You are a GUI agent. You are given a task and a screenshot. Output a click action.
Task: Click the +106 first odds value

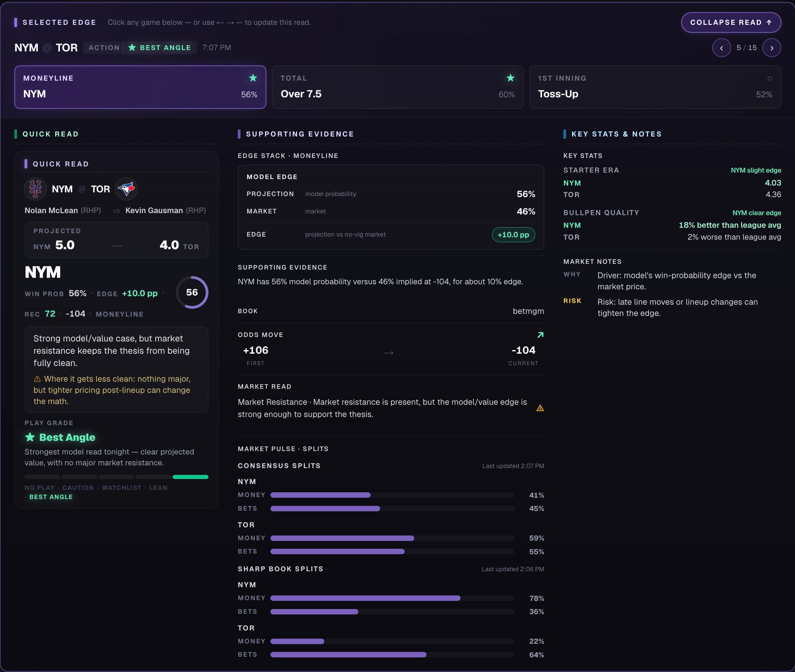[x=256, y=350]
